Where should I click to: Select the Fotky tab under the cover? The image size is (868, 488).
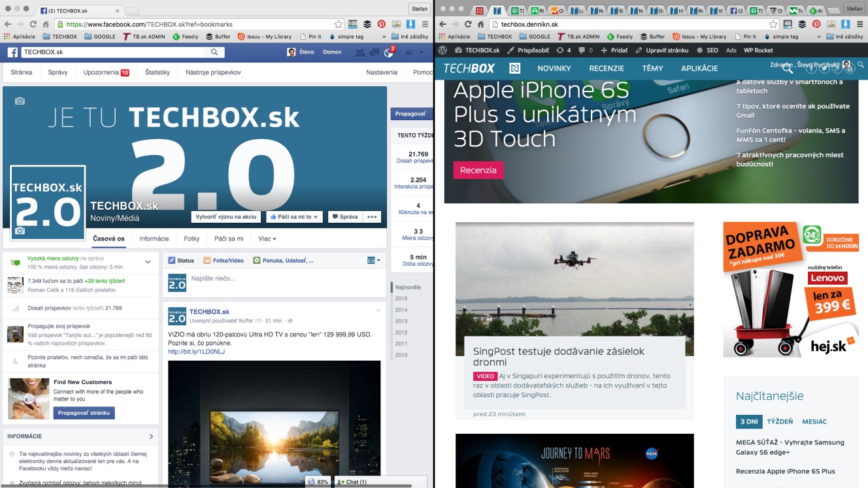pos(192,238)
